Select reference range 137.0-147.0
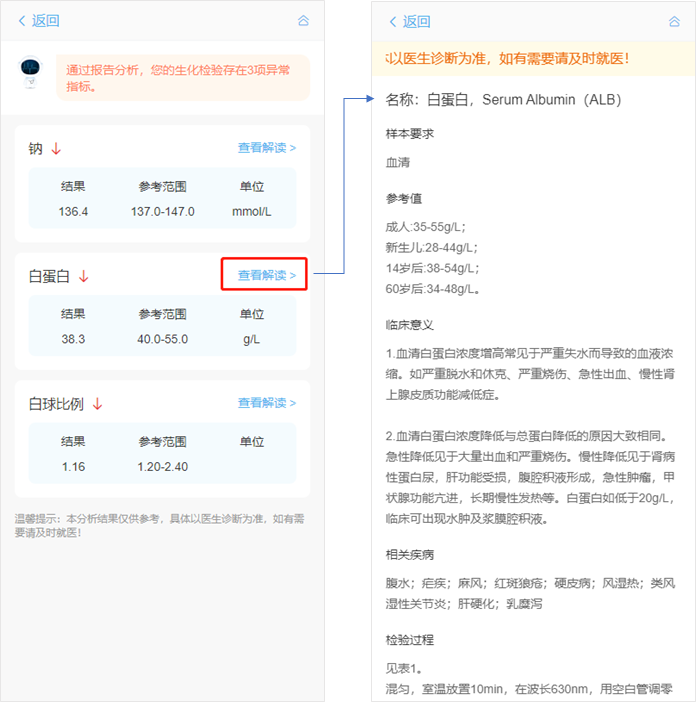 pyautogui.click(x=162, y=212)
